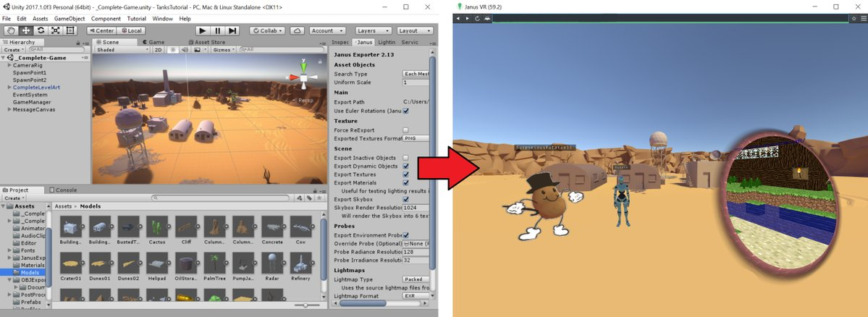Image resolution: width=868 pixels, height=317 pixels.
Task: Toggle Local handle rotation button
Action: pyautogui.click(x=130, y=31)
